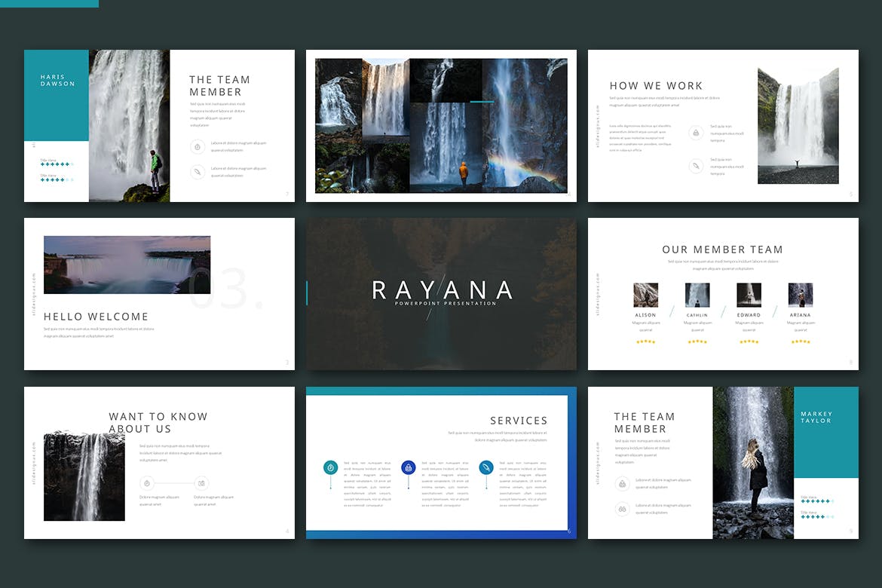This screenshot has width=882, height=588.
Task: Select Cathlin's member photo
Action: coord(697,295)
